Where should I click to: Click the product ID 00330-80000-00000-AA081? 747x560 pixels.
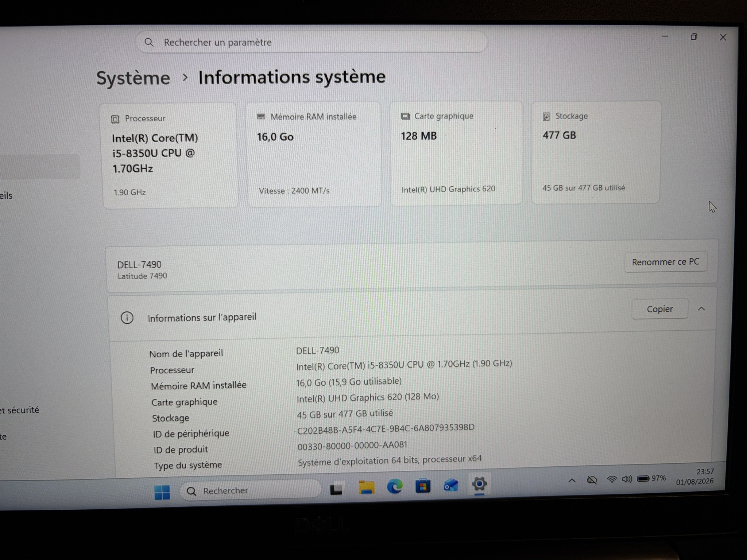352,446
